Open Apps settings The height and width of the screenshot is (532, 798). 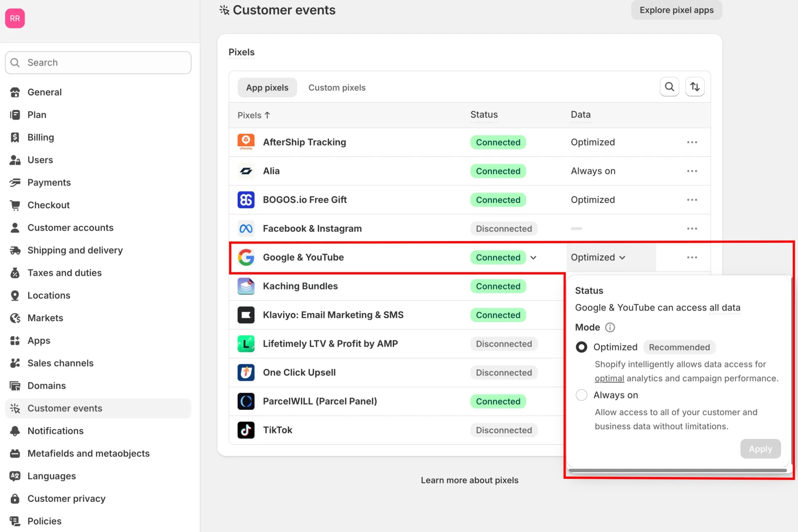click(x=98, y=340)
